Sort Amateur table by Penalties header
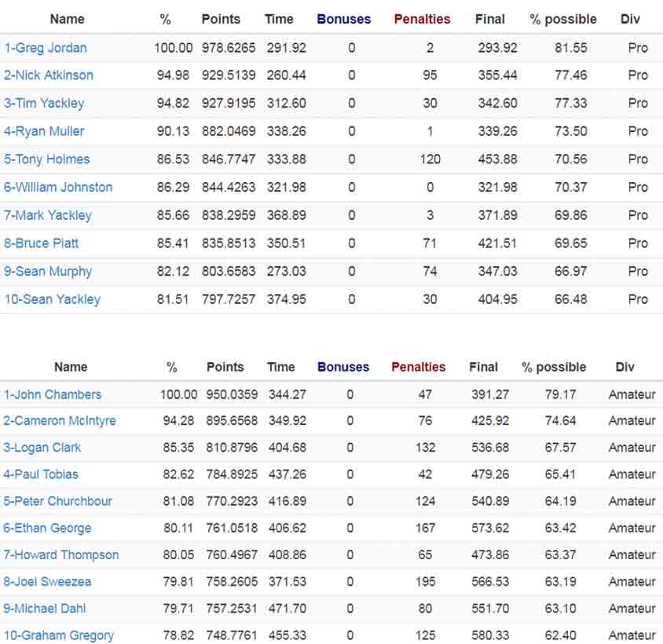 tap(418, 367)
